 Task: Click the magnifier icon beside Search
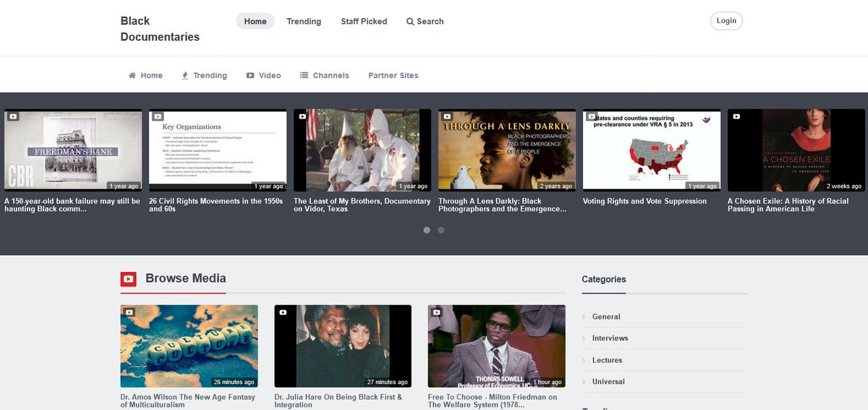410,22
